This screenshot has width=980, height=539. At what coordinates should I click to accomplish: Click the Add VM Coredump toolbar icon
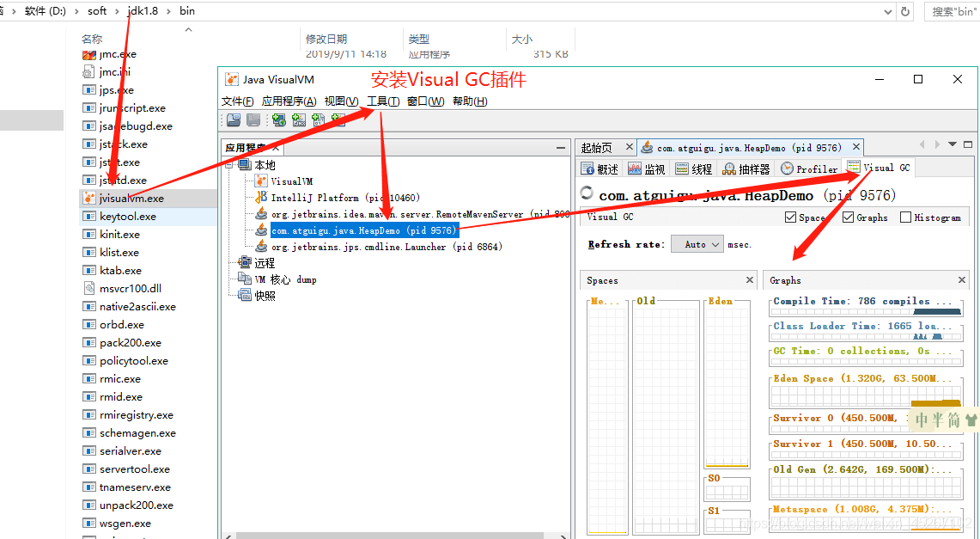tap(319, 120)
